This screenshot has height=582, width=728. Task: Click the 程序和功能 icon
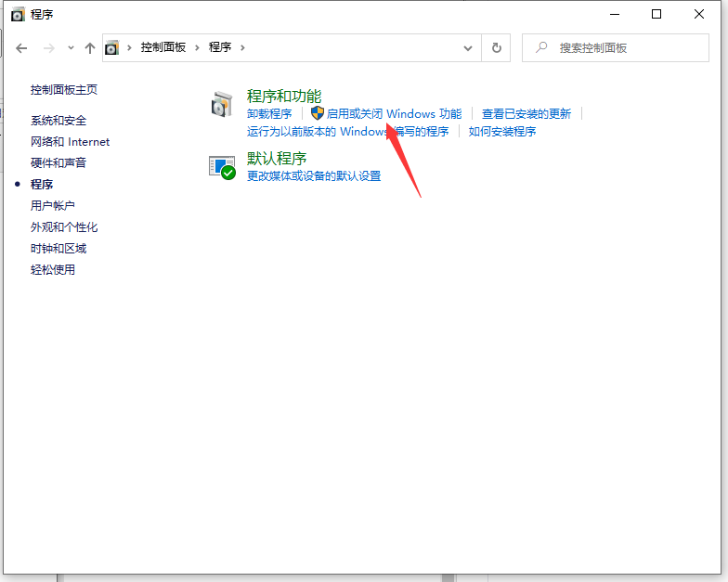pos(222,104)
